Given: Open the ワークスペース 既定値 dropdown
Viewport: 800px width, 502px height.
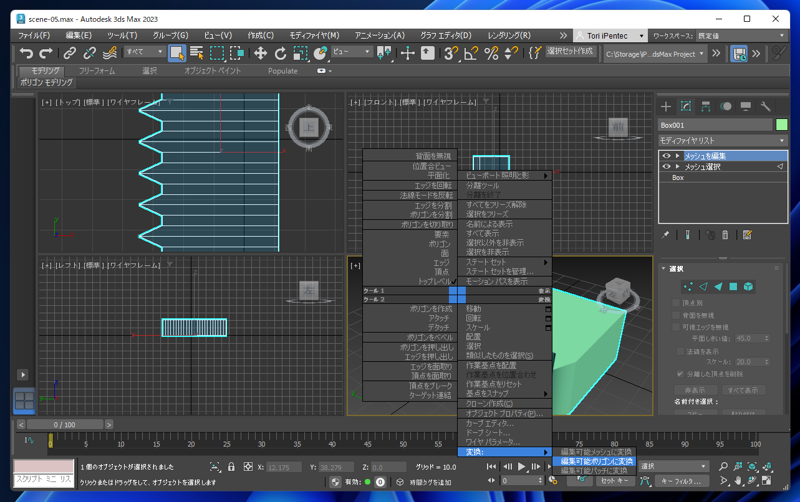Looking at the screenshot, I should point(740,36).
